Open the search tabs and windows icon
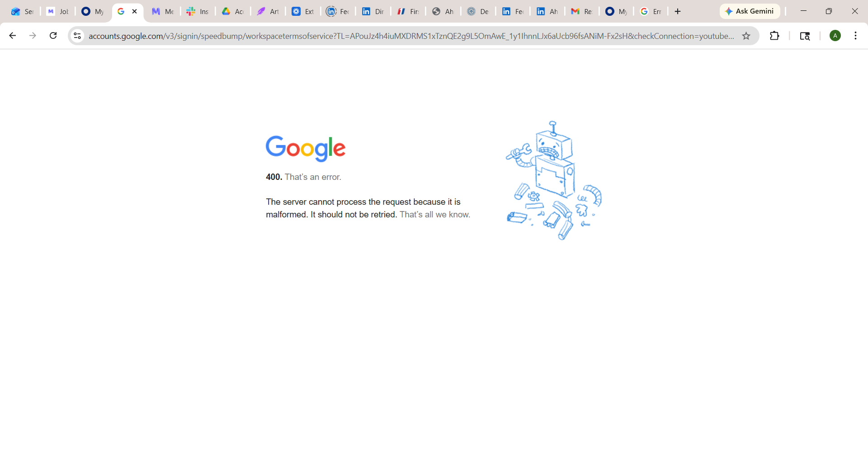868x461 pixels. point(805,36)
